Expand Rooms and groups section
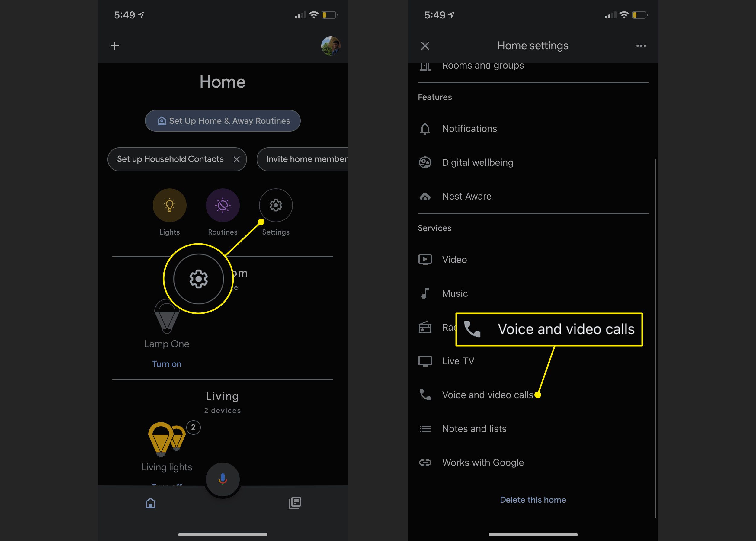This screenshot has height=541, width=756. tap(482, 65)
